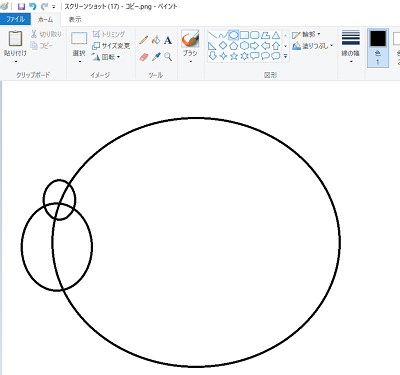The width and height of the screenshot is (400, 375).
Task: Select the Oval shape
Action: (x=234, y=35)
